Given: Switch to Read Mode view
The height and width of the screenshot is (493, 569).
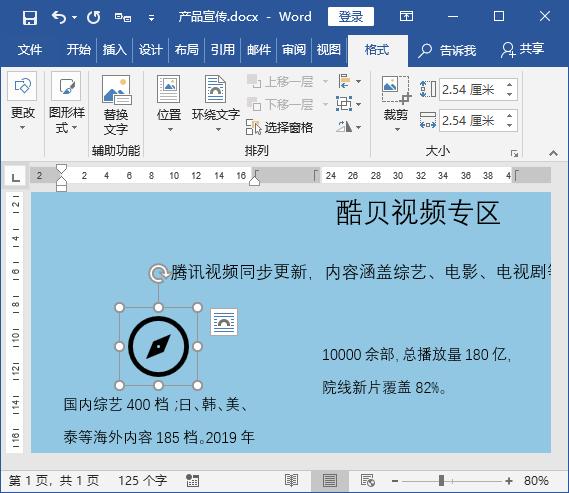Looking at the screenshot, I should [291, 480].
